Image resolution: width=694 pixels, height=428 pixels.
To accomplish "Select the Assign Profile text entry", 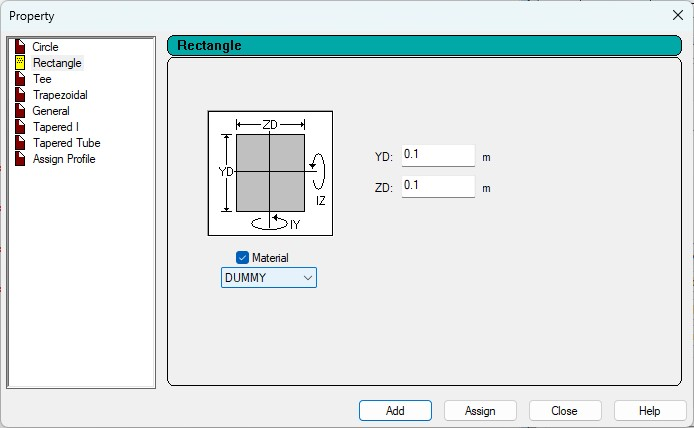I will click(x=64, y=159).
